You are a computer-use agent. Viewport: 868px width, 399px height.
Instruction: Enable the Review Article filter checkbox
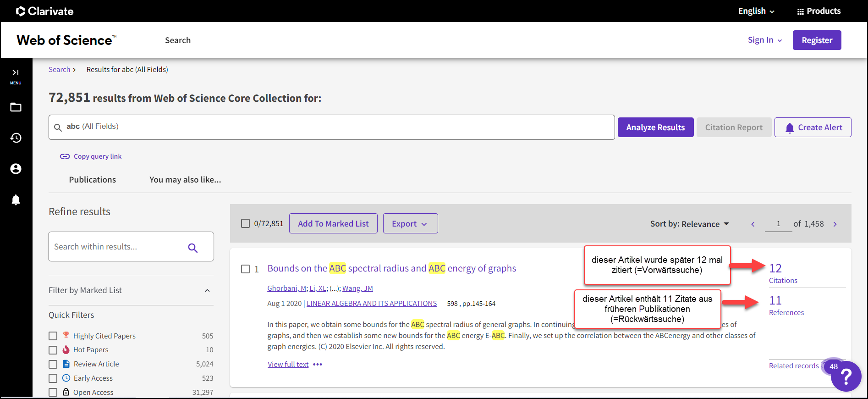(53, 364)
